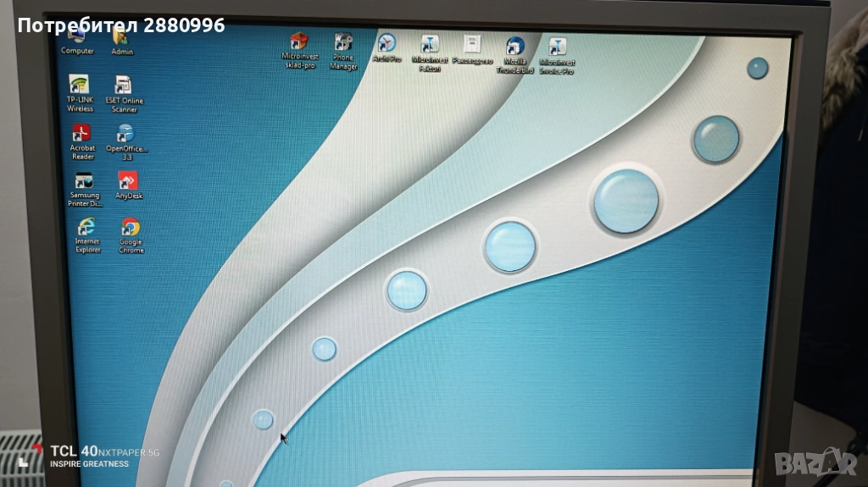Click the AnyDesk desktop icon
This screenshot has height=487, width=868.
click(x=129, y=181)
